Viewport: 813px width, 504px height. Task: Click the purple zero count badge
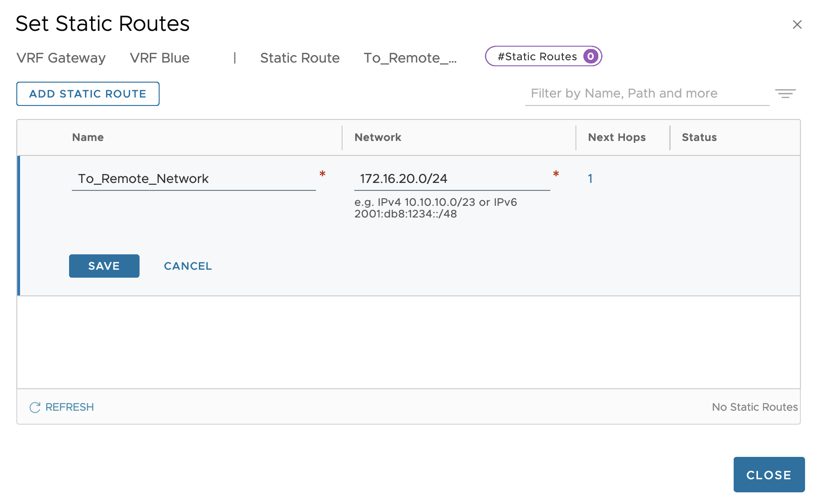click(x=590, y=56)
